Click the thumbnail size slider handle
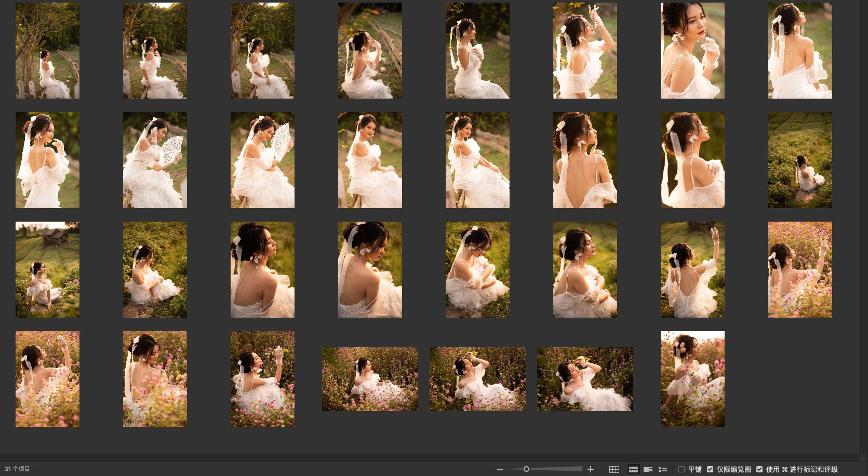868x476 pixels. 526,469
